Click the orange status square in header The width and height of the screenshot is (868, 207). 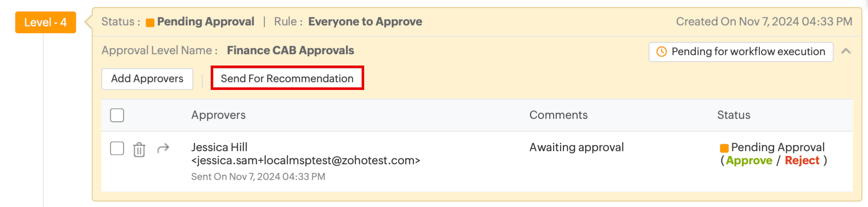pyautogui.click(x=150, y=23)
